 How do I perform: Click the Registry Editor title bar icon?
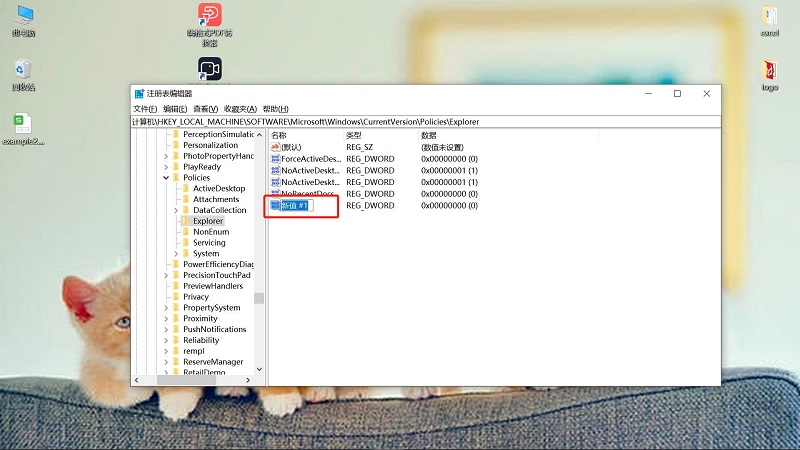(x=139, y=94)
